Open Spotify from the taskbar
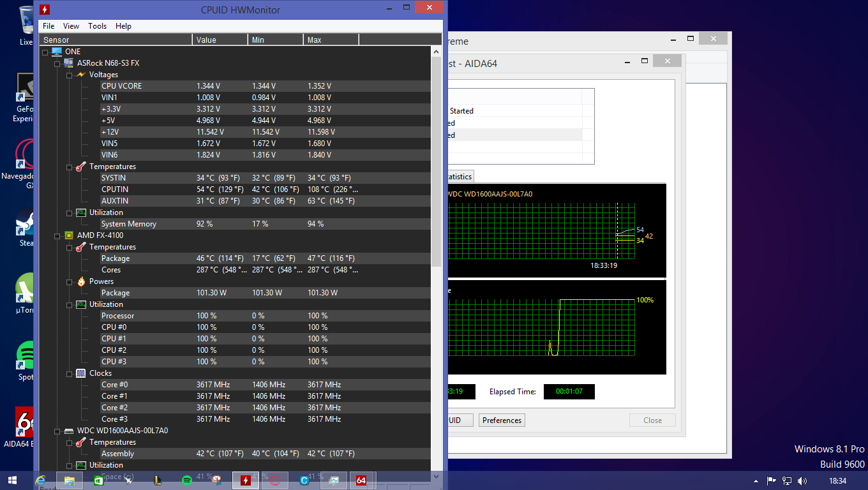Viewport: 868px width, 490px height. tap(187, 480)
